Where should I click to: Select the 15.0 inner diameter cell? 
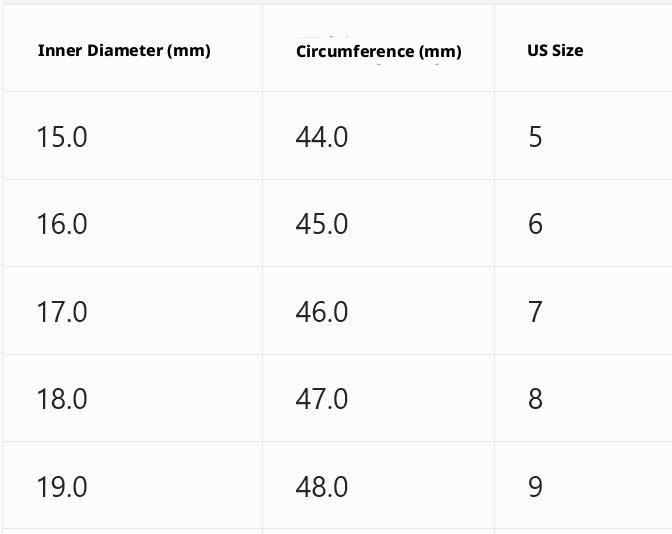pos(62,136)
